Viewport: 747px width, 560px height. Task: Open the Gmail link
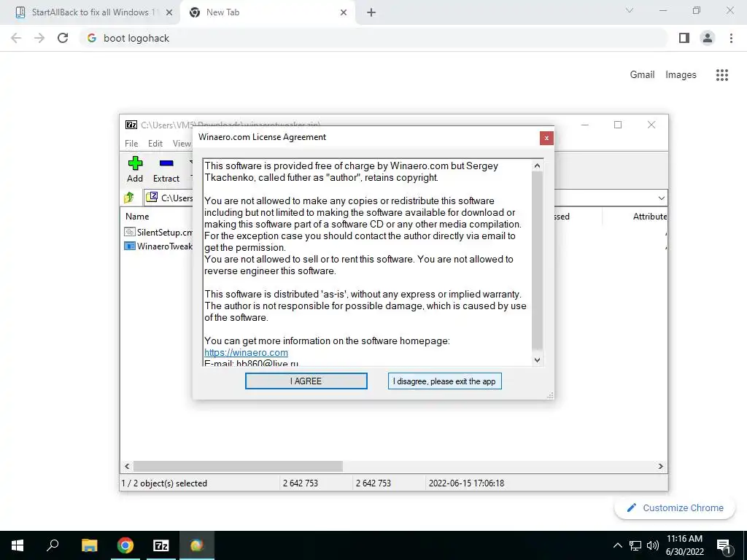(x=642, y=75)
